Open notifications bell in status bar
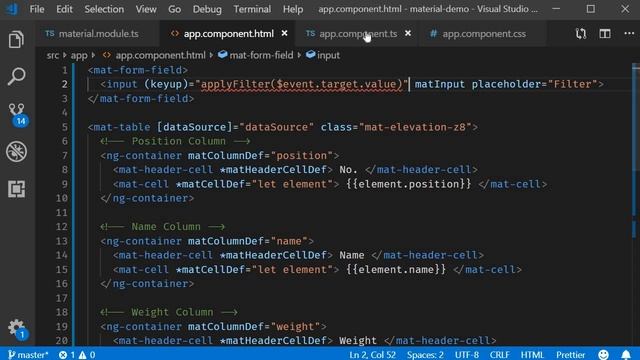This screenshot has height=360, width=640. click(x=626, y=354)
